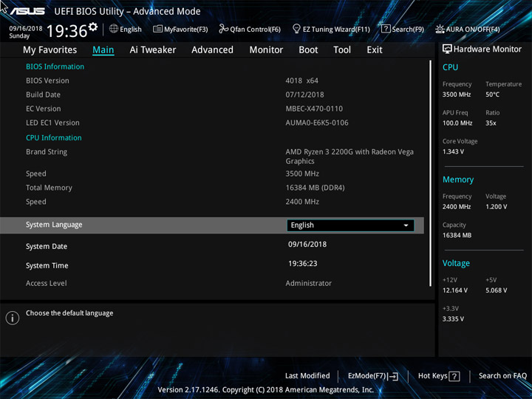Viewport: 532px width, 399px height.
Task: Switch to My Favorites tab
Action: 50,50
